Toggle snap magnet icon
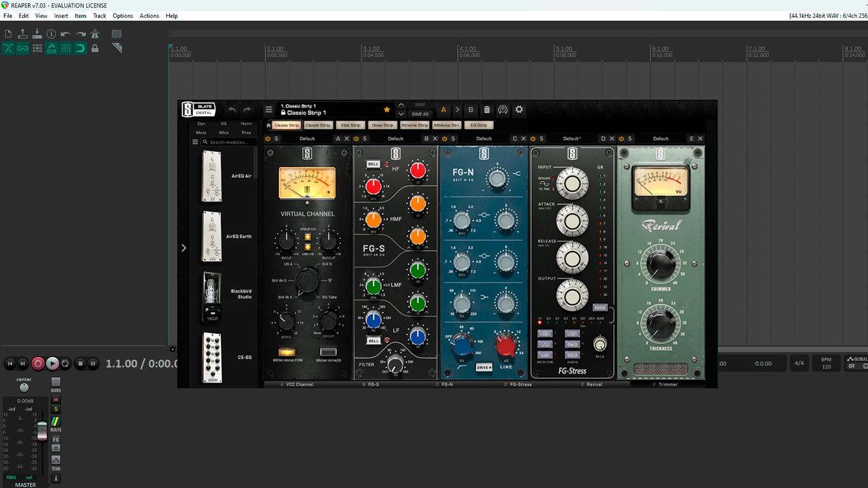The image size is (868, 488). pyautogui.click(x=81, y=48)
